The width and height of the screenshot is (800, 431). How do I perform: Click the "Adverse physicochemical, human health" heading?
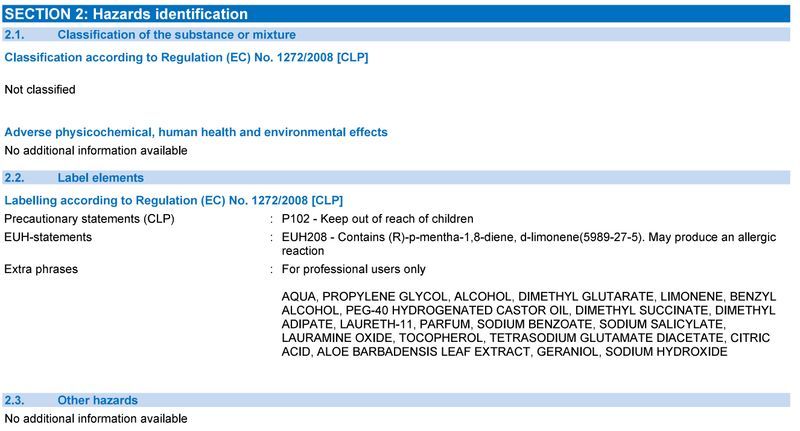coord(196,132)
